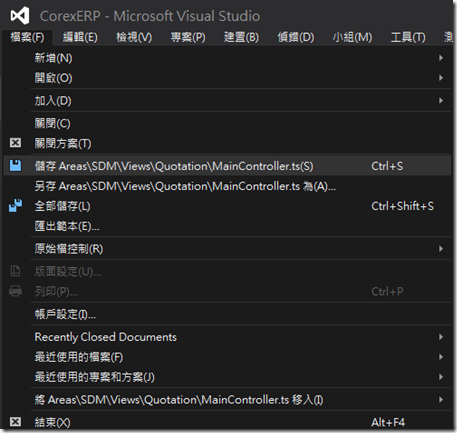
Task: Click the save all double-floppy icon
Action: [15, 206]
